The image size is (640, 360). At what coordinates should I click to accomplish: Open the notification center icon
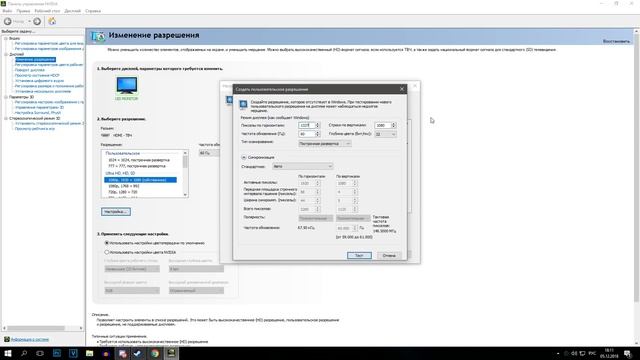pos(627,353)
